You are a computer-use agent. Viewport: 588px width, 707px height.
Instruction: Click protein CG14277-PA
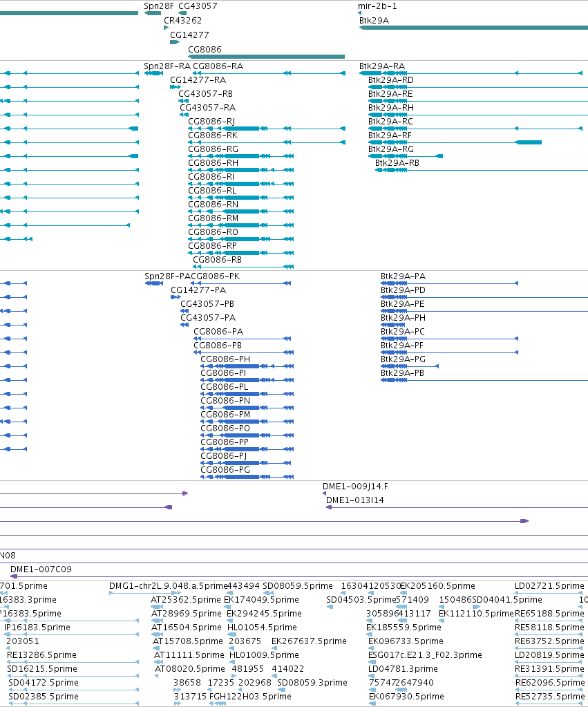click(198, 290)
